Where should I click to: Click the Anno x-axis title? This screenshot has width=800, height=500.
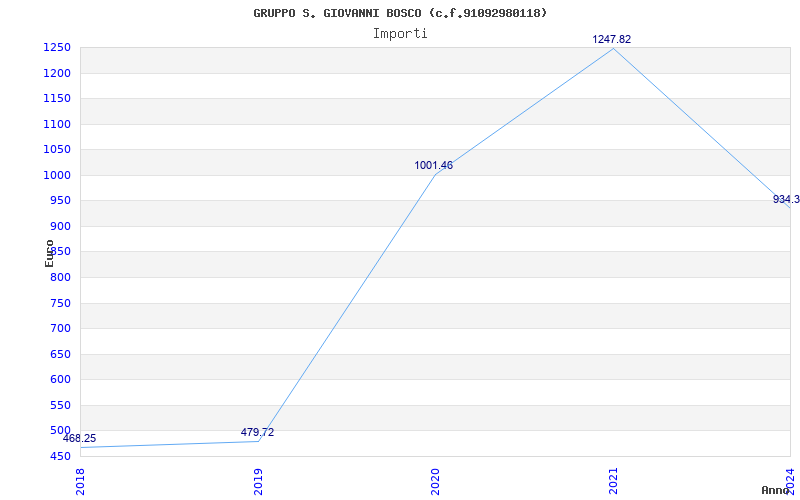click(x=776, y=490)
